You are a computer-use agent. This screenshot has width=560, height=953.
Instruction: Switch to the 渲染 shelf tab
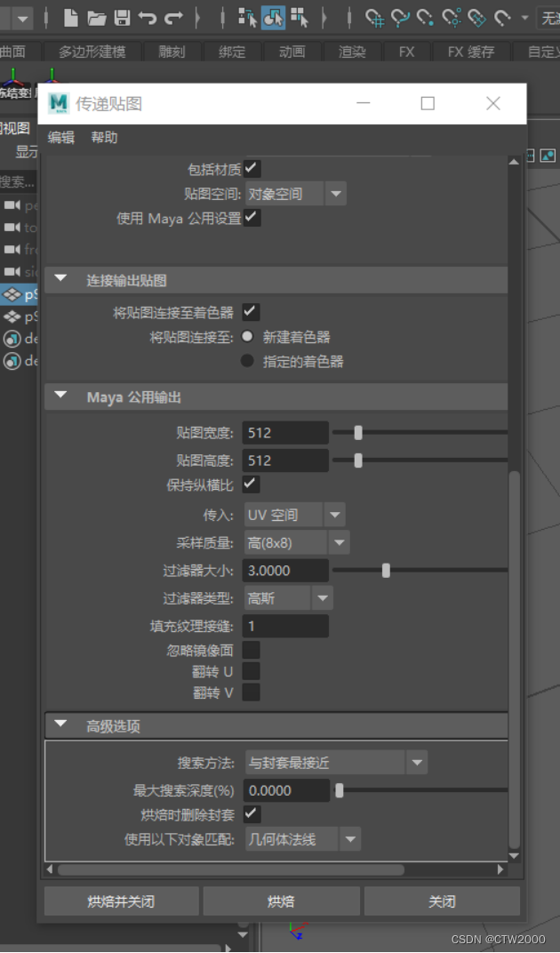[x=352, y=52]
